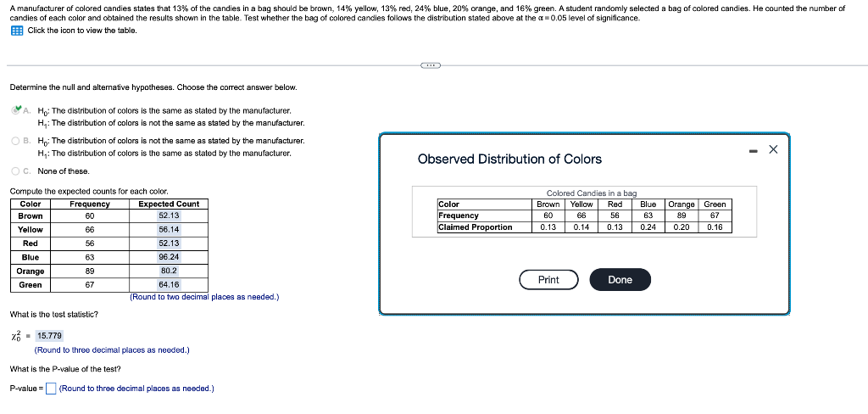The width and height of the screenshot is (868, 414).
Task: Click Yellow frequency 66 in dialog table
Action: click(581, 215)
